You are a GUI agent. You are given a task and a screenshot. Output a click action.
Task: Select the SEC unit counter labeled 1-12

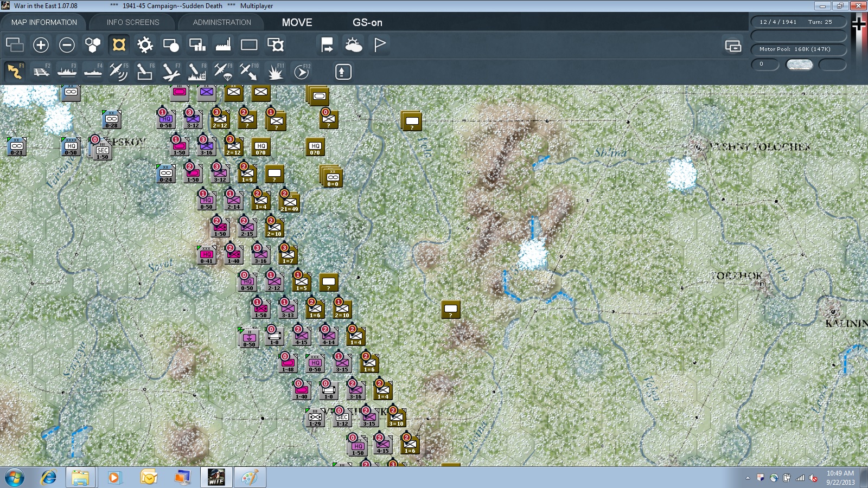342,418
